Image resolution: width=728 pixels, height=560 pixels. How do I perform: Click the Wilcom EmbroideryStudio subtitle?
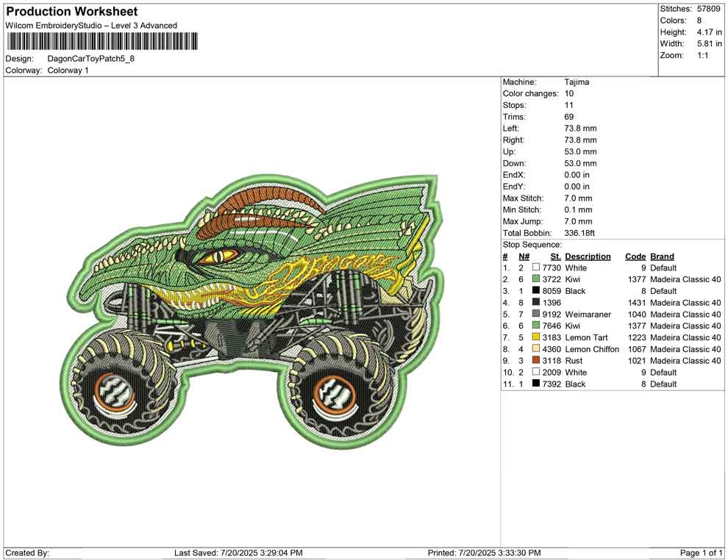(x=91, y=26)
